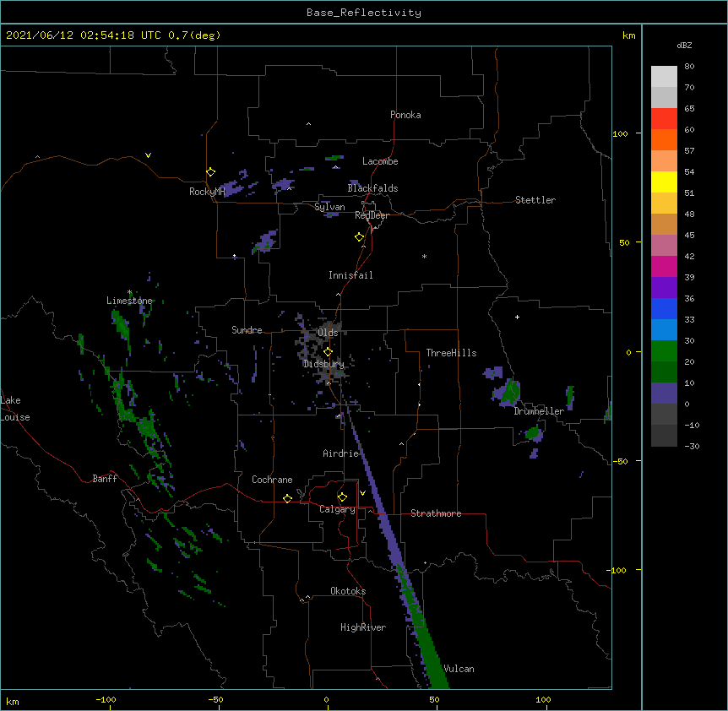Viewport: 728px width, 711px height.
Task: Click the yellow diamond marker near RockyMH
Action: point(211,172)
